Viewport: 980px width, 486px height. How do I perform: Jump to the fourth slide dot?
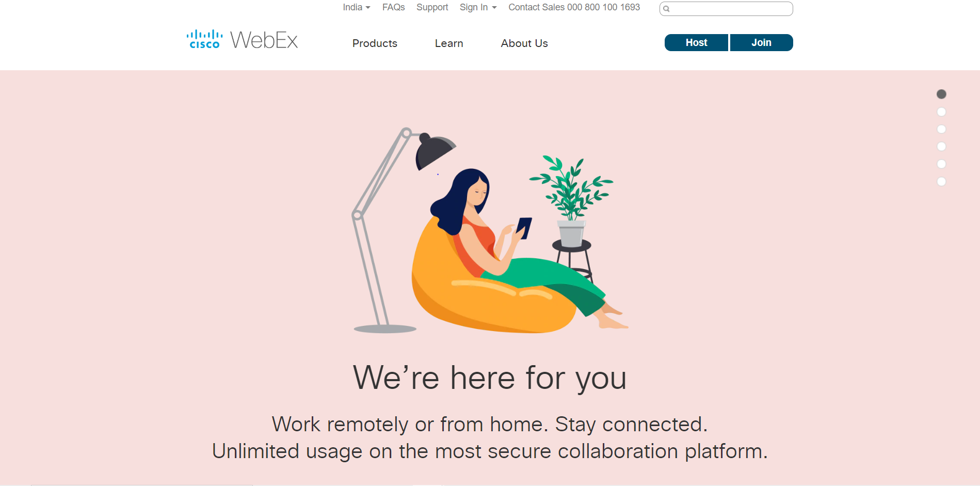[x=941, y=147]
